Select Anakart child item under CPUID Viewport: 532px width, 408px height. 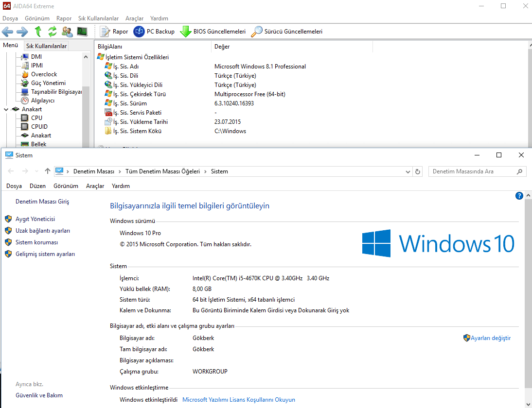[41, 136]
